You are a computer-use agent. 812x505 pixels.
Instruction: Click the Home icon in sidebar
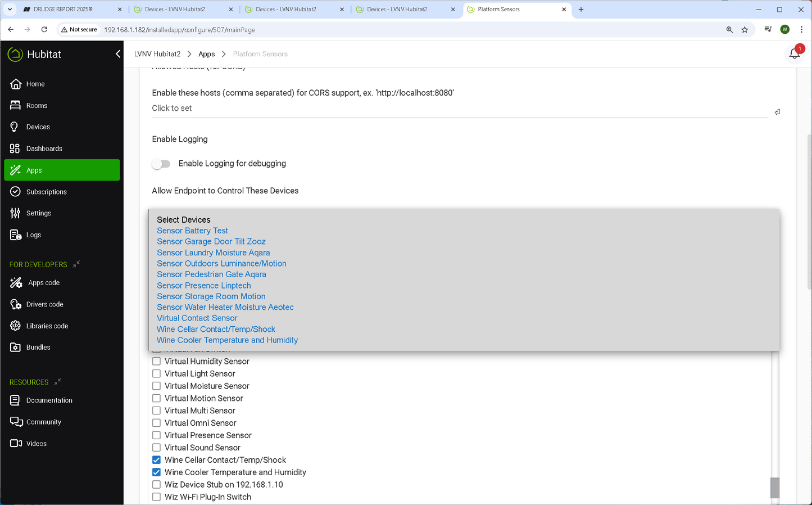click(x=16, y=84)
